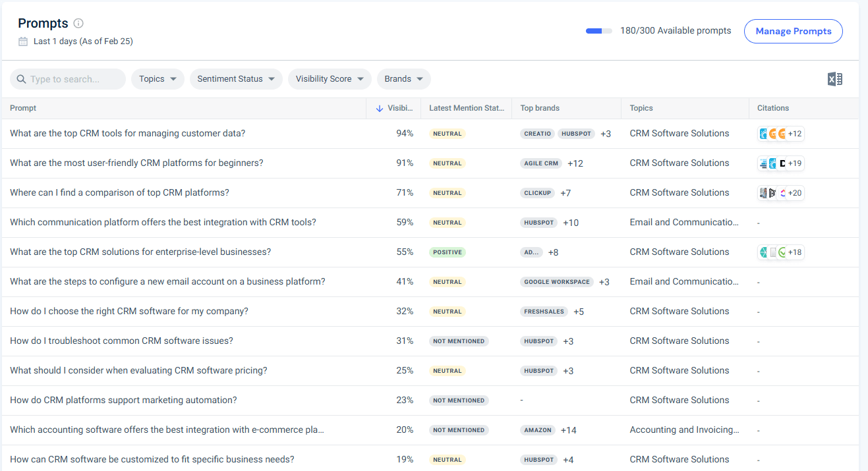Open the Topics filter dropdown
The width and height of the screenshot is (868, 471).
(158, 79)
